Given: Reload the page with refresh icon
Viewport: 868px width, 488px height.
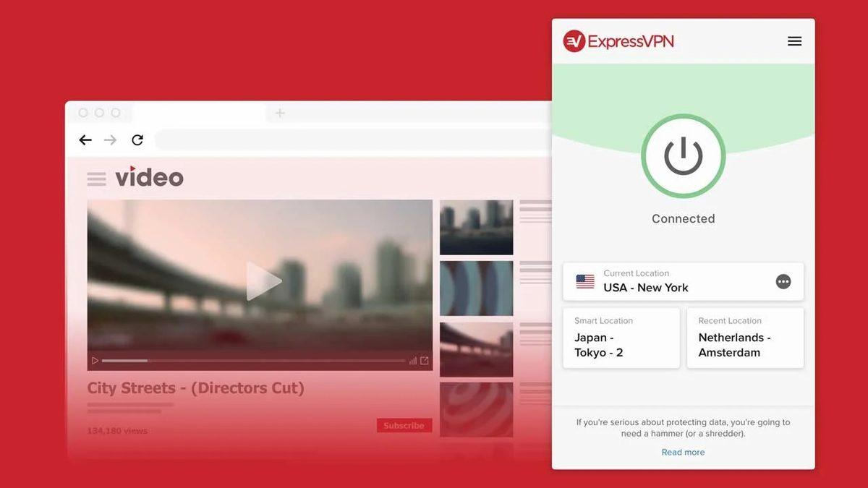Looking at the screenshot, I should [x=137, y=140].
